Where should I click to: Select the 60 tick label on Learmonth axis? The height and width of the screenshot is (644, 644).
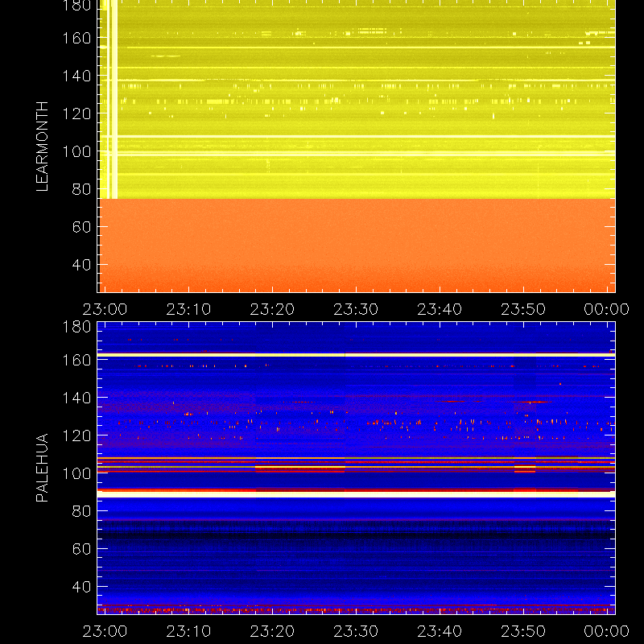pyautogui.click(x=81, y=227)
